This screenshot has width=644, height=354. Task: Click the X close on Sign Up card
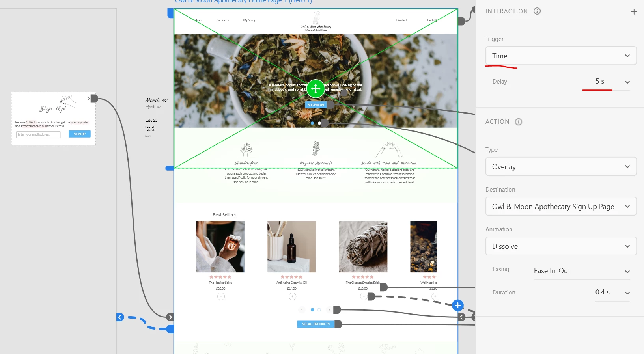pyautogui.click(x=89, y=98)
